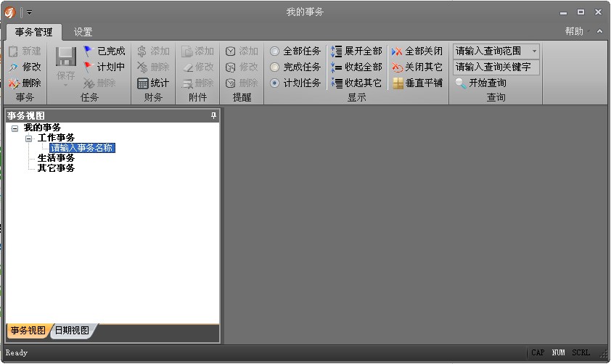Select 生活事务 in the tree
The width and height of the screenshot is (611, 364).
pyautogui.click(x=56, y=158)
